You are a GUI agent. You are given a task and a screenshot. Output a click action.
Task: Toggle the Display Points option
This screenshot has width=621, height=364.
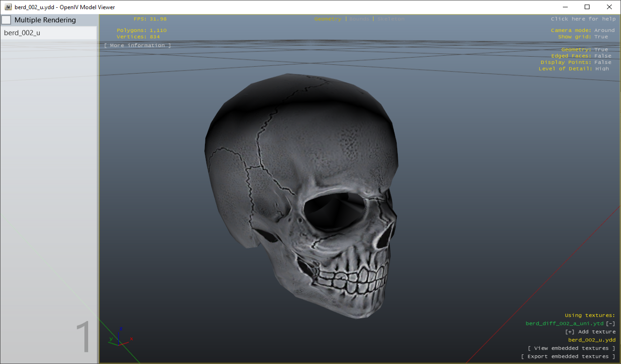[x=603, y=62]
